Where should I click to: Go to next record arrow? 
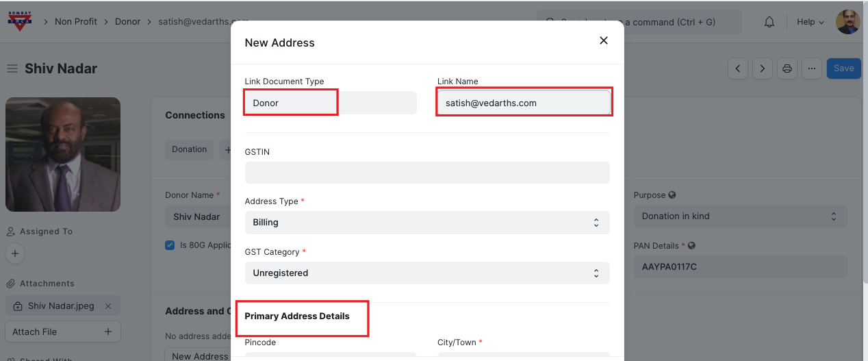click(x=763, y=69)
